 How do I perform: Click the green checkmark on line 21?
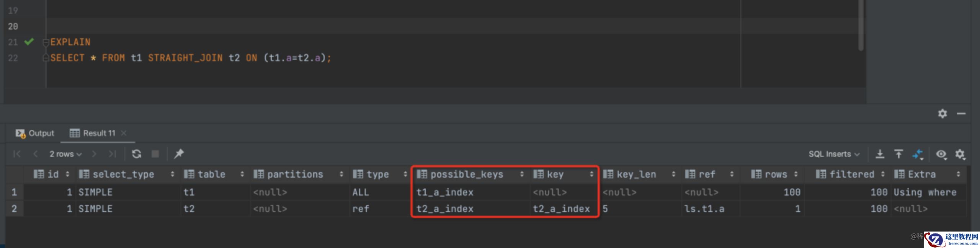29,42
